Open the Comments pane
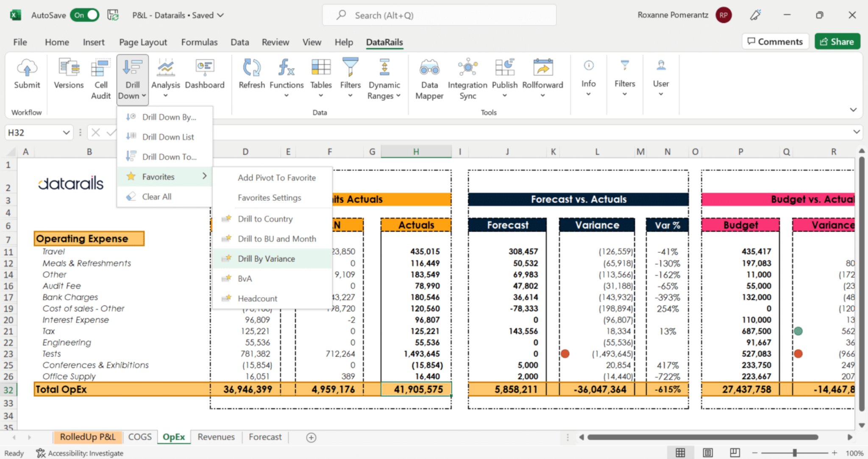The width and height of the screenshot is (868, 459). coord(775,41)
